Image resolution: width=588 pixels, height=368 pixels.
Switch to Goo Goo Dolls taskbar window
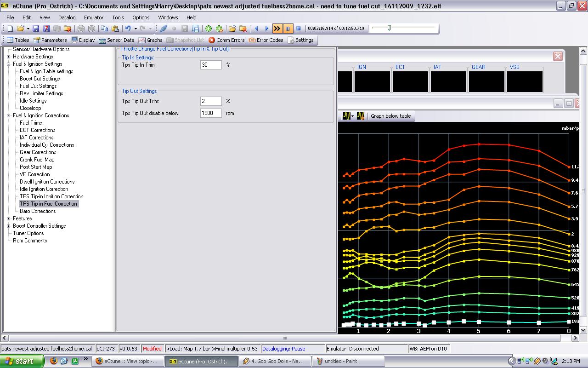tap(275, 361)
